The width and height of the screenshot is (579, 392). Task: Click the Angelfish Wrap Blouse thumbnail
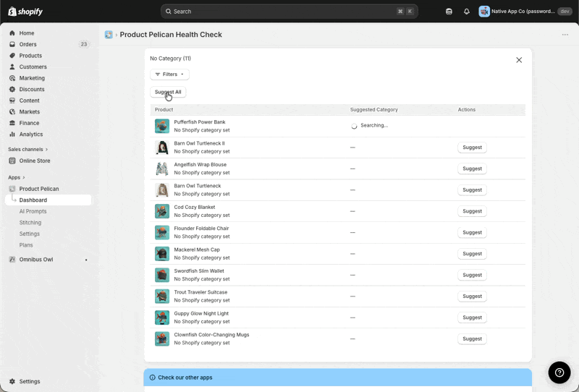(x=162, y=169)
